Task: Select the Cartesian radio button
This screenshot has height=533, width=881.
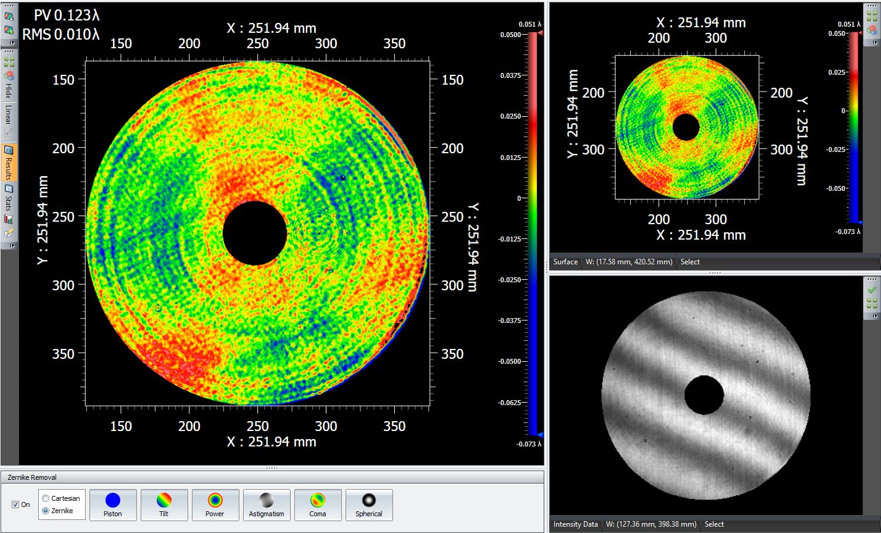Action: pyautogui.click(x=45, y=498)
